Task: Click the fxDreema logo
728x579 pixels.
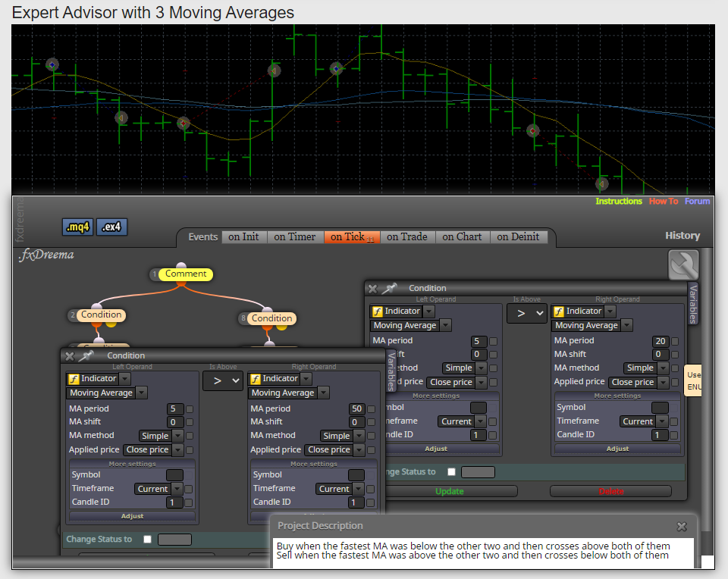Action: click(x=46, y=255)
